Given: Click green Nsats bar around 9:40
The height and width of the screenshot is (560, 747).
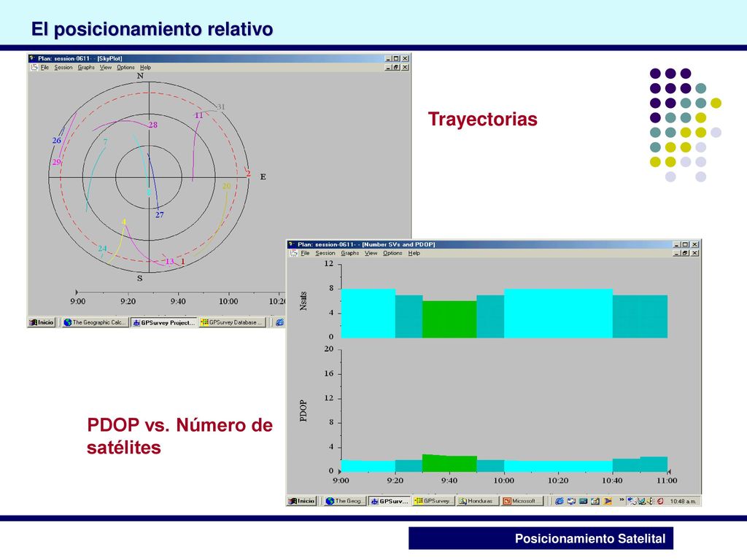Looking at the screenshot, I should coord(449,319).
